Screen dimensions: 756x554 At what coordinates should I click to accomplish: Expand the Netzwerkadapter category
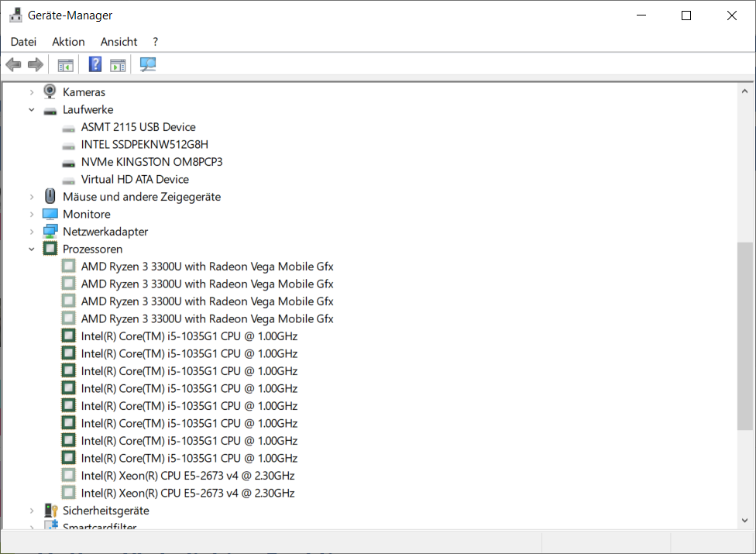(32, 232)
